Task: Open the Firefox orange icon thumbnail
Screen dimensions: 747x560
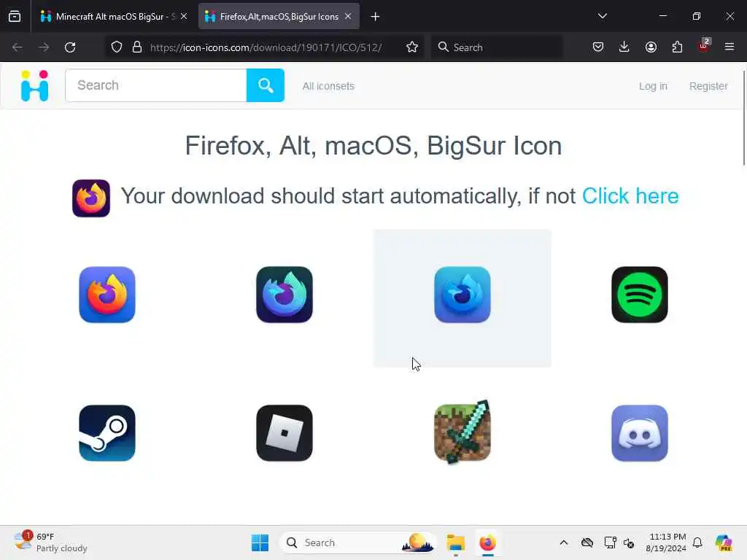Action: pyautogui.click(x=107, y=295)
